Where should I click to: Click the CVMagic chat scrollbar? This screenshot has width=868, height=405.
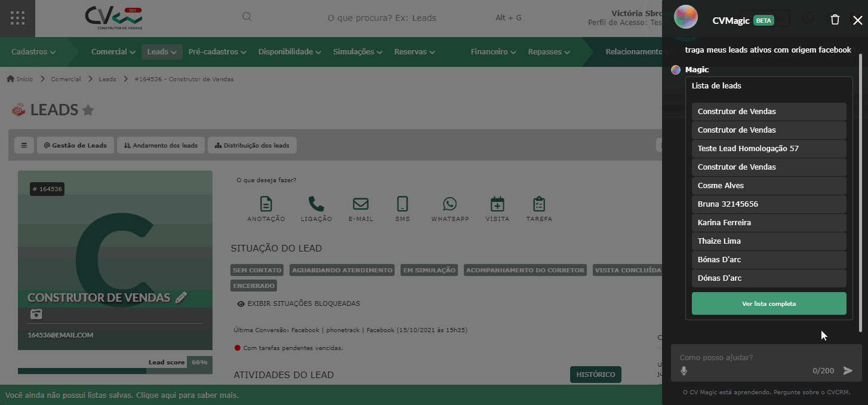860,192
